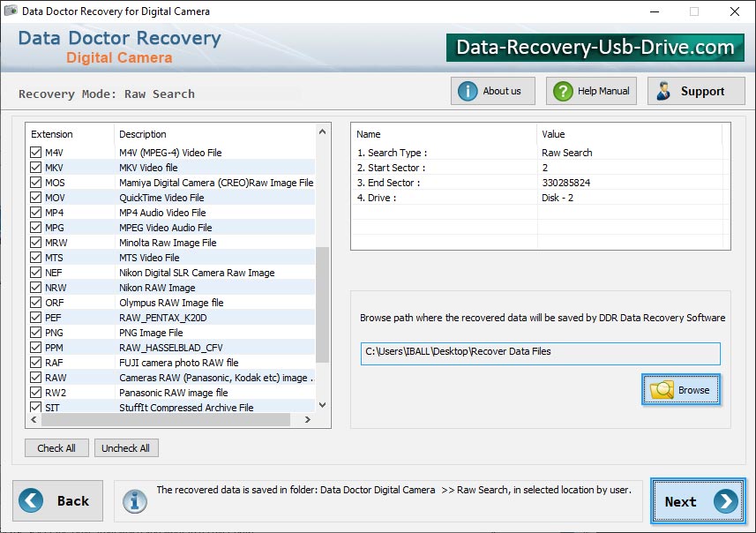Select 'FUJI camera photo RAW file' description

(x=179, y=363)
